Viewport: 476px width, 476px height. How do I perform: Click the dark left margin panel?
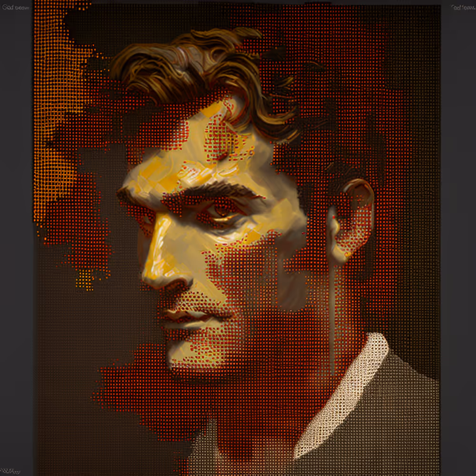[16, 238]
